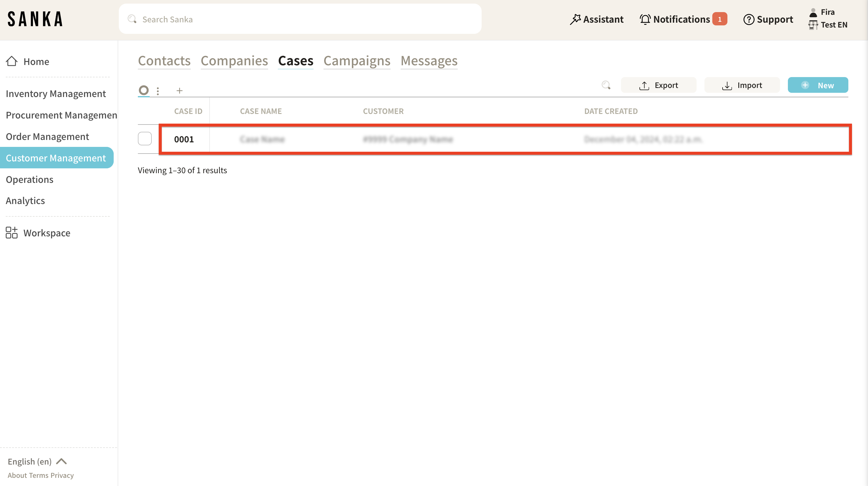Open the Notifications bell
Viewport: 868px width, 486px height.
click(645, 19)
